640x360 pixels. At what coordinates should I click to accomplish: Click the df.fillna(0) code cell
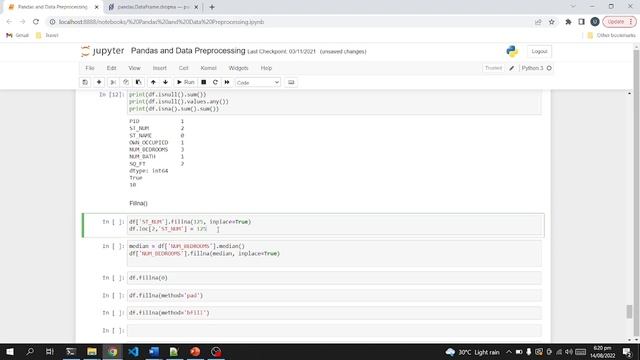[x=334, y=278]
